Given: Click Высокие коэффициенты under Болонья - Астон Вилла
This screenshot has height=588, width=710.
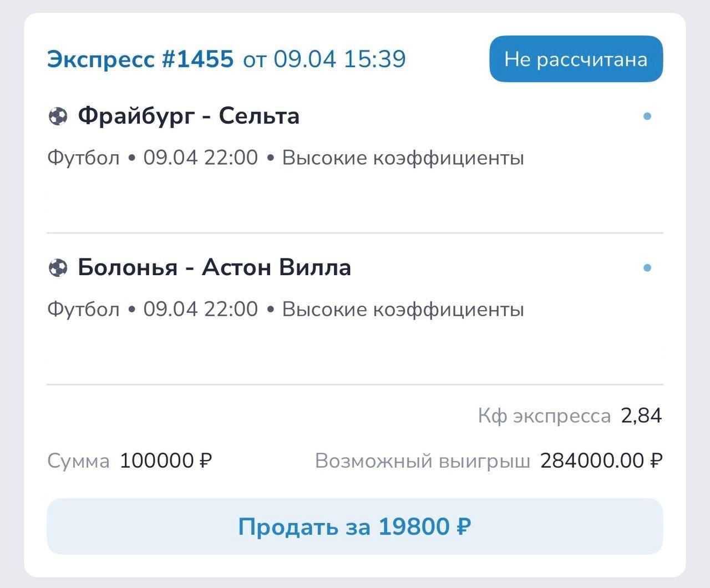Looking at the screenshot, I should tap(403, 309).
